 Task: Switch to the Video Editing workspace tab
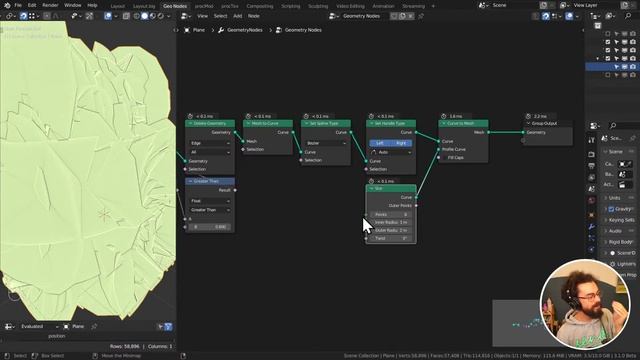pyautogui.click(x=350, y=6)
